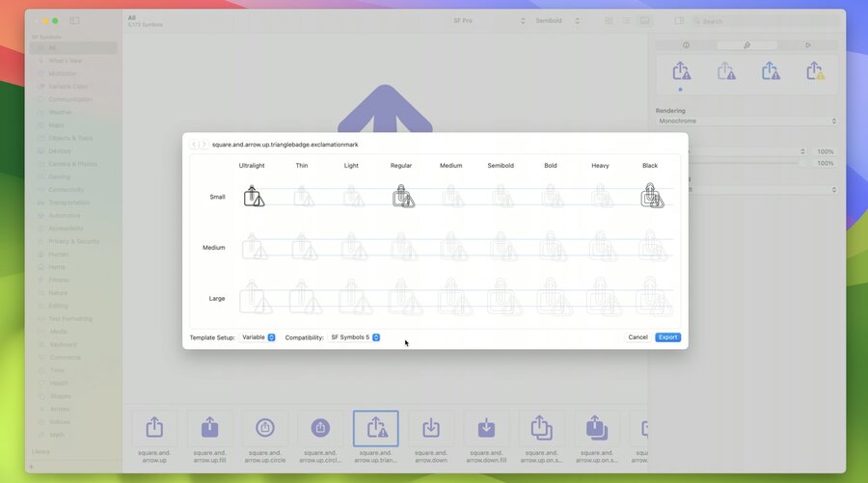
Task: Click the stepper beside the first 100% field
Action: [802, 151]
